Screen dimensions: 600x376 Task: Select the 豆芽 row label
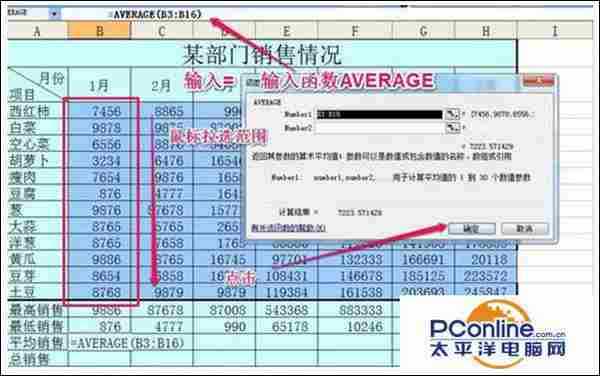38,276
